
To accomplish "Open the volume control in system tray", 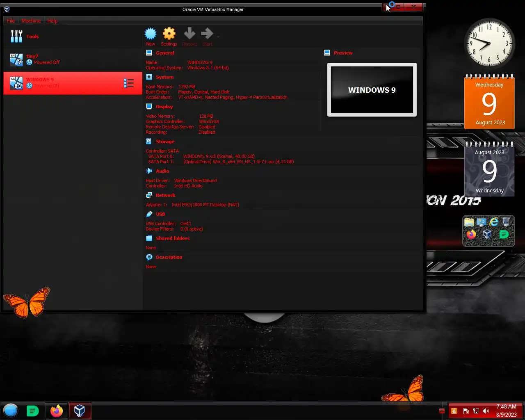I will click(x=486, y=411).
